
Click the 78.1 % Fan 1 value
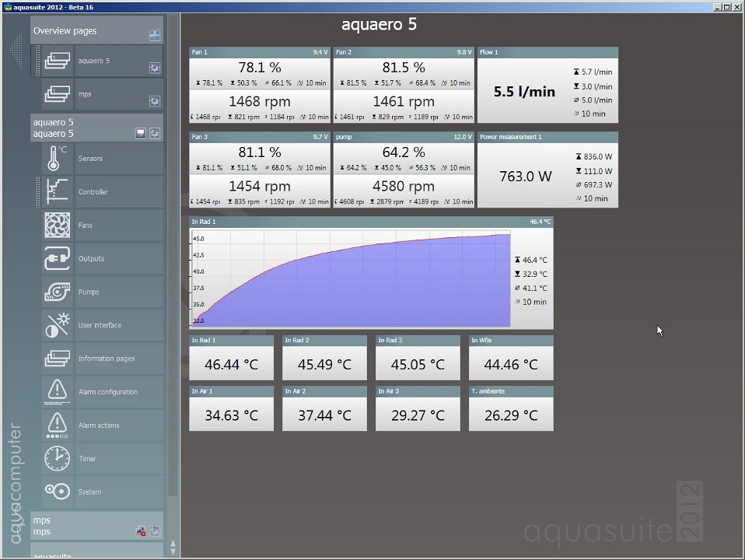(x=260, y=68)
